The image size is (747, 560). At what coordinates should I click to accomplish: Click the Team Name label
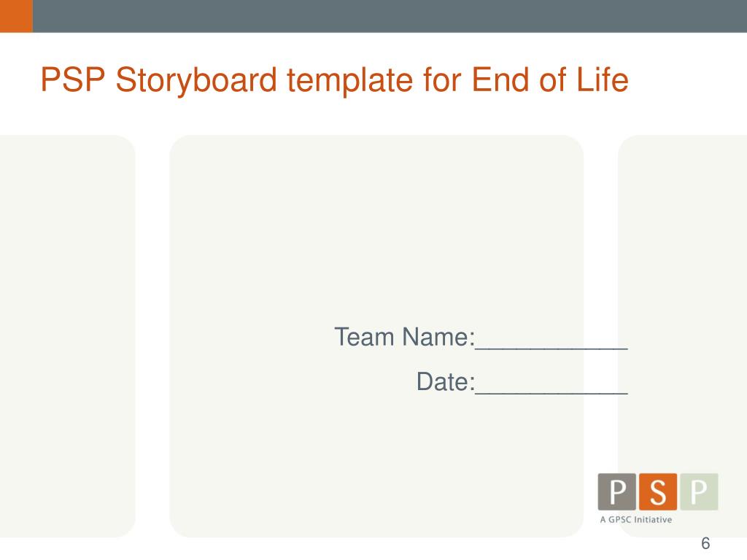click(405, 337)
